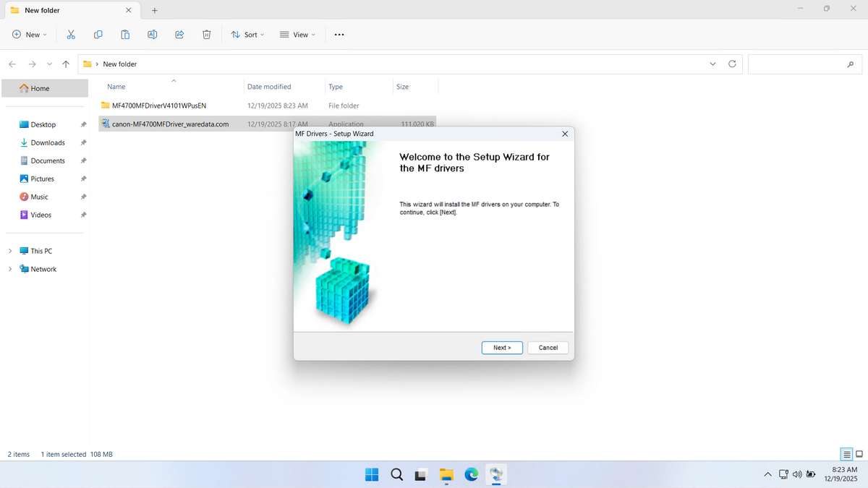Open the See more ellipsis menu
Viewport: 868px width, 488px height.
(339, 35)
